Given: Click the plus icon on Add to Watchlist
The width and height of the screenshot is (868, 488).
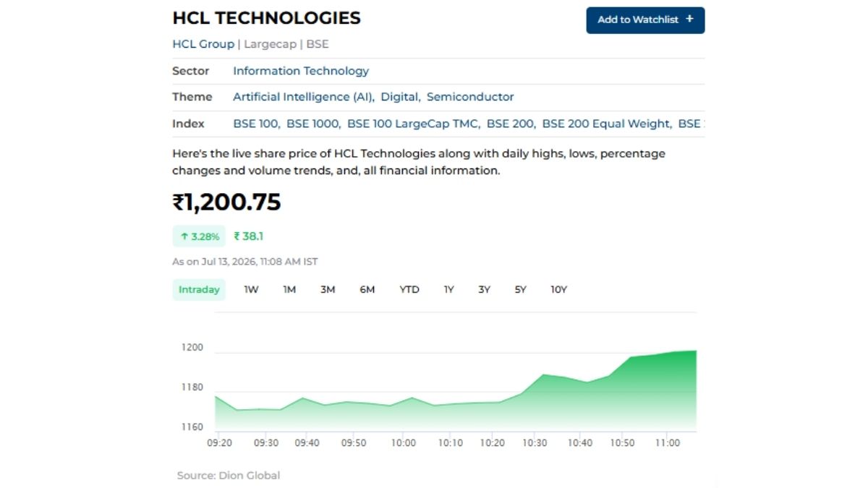Looking at the screenshot, I should coord(689,20).
